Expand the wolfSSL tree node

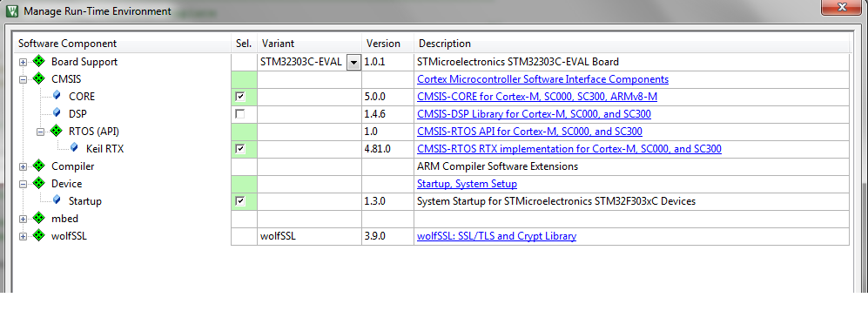[23, 236]
